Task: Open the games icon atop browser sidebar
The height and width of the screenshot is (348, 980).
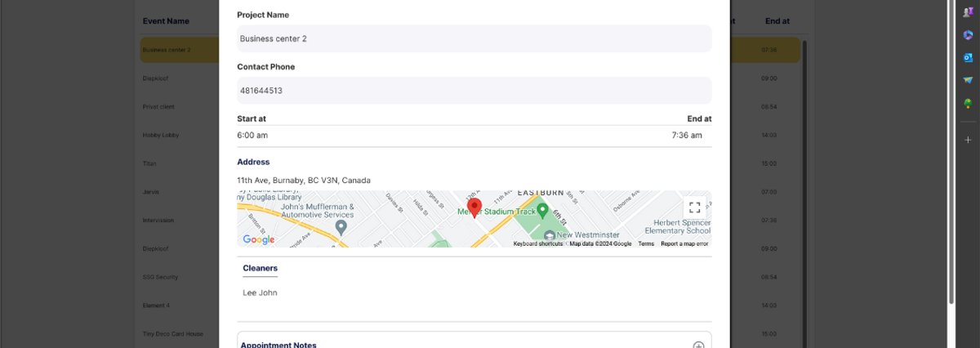Action: (968, 11)
